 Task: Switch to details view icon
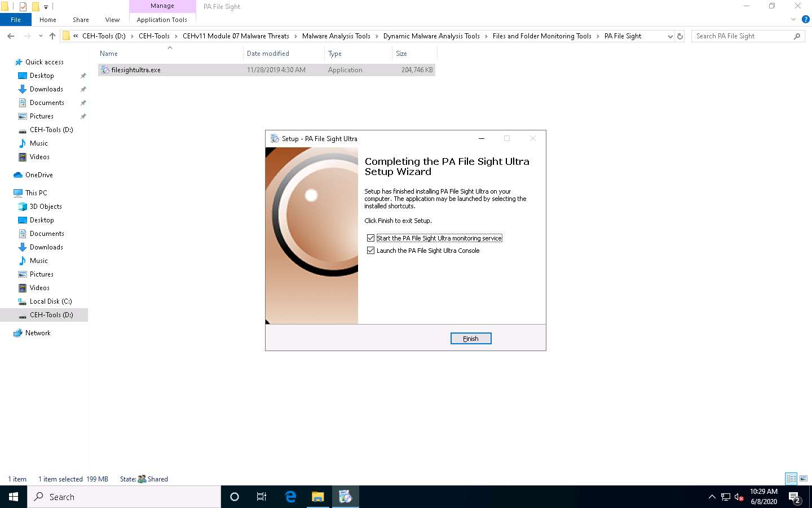pyautogui.click(x=791, y=479)
